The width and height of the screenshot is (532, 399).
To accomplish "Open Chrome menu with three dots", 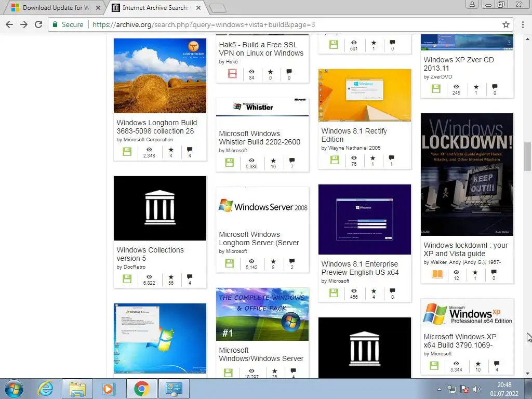I will (523, 24).
